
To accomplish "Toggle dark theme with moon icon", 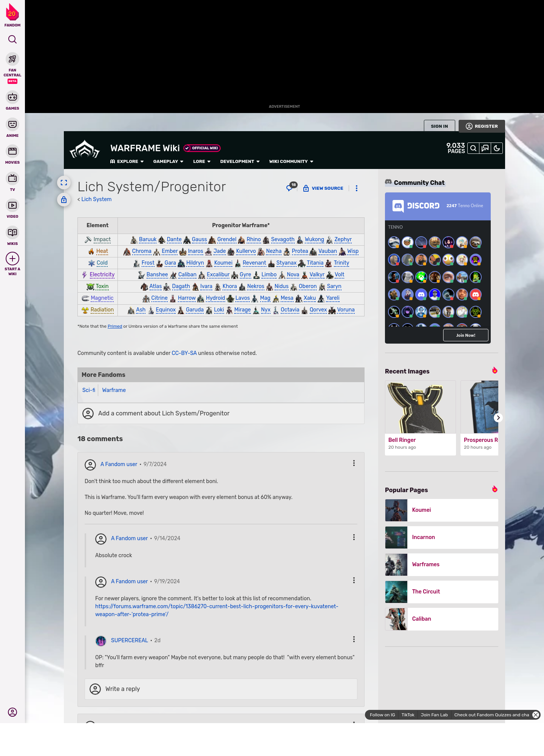I will click(x=497, y=148).
